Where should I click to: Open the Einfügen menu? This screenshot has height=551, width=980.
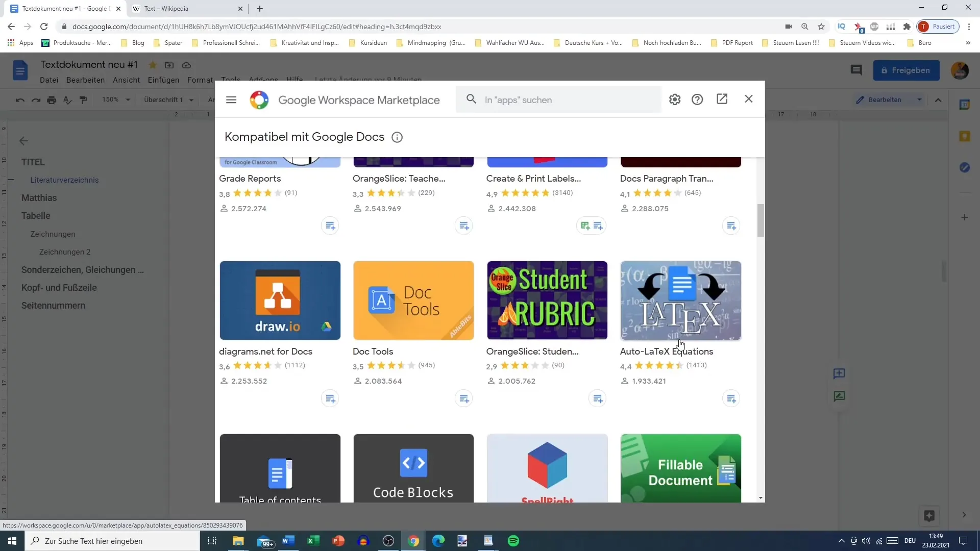pos(163,80)
